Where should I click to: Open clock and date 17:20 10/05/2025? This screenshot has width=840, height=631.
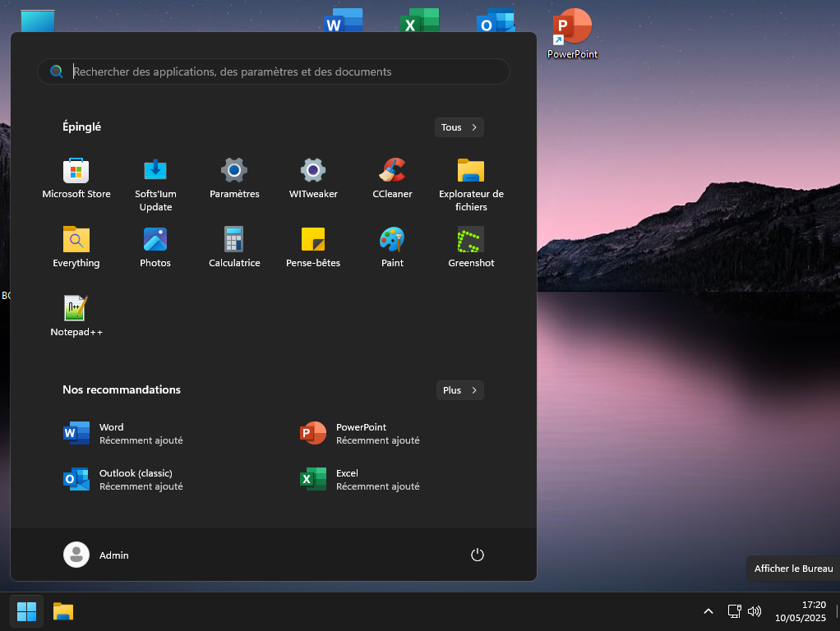coord(801,611)
